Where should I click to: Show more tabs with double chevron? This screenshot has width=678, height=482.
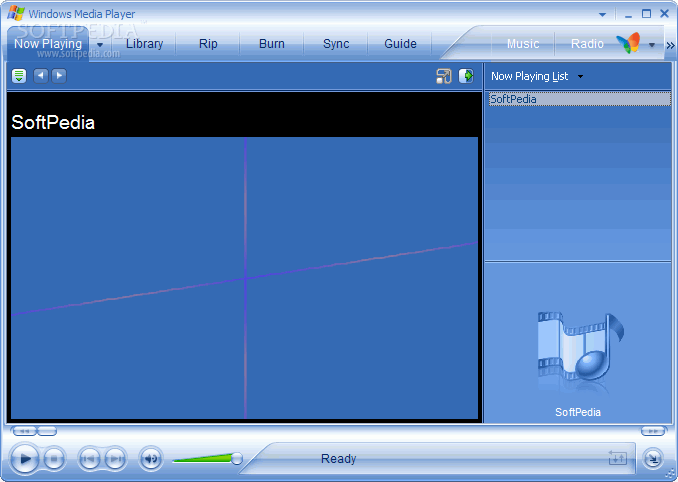[670, 45]
